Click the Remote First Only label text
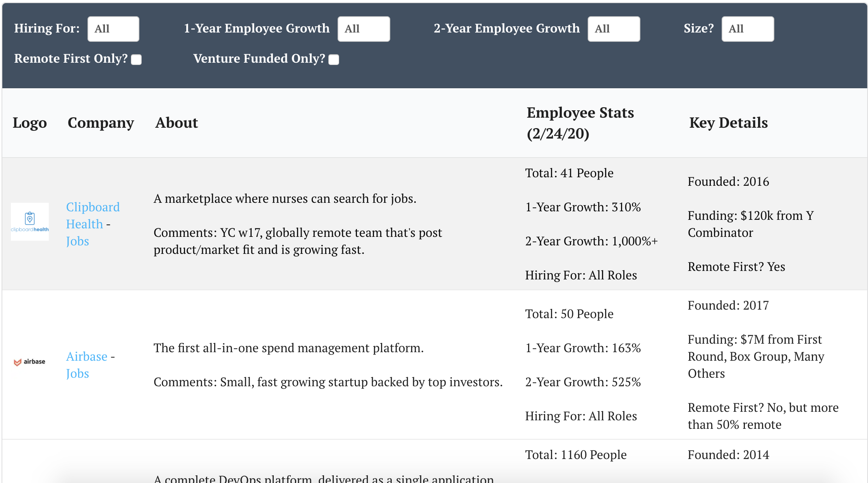 71,58
